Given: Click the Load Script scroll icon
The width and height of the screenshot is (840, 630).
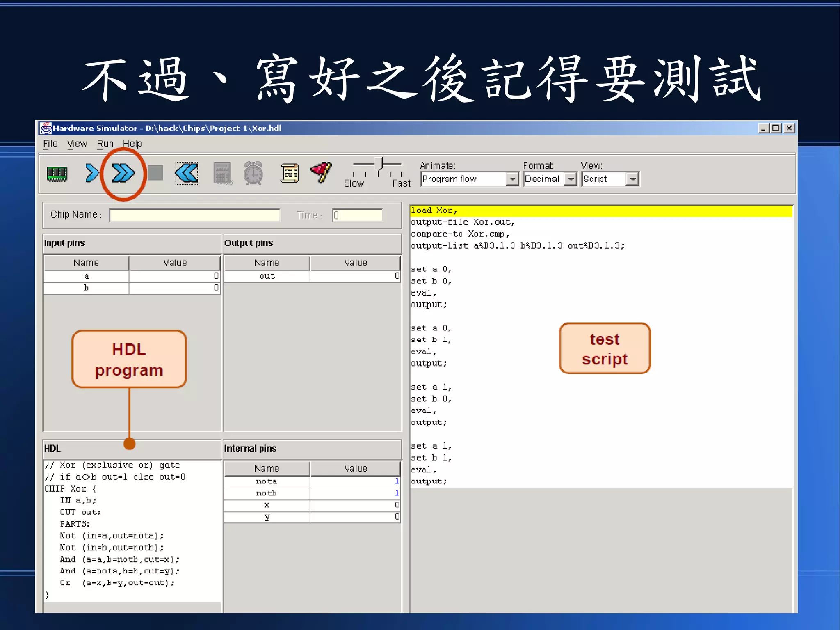Looking at the screenshot, I should tap(290, 173).
